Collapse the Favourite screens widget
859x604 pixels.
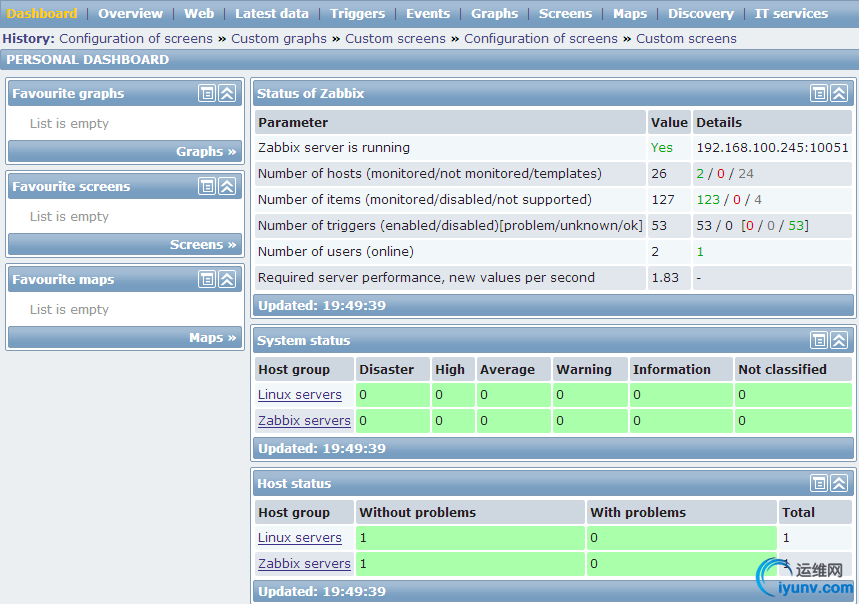click(x=227, y=187)
